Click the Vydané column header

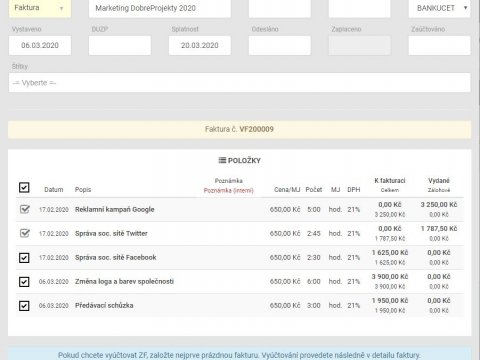pos(439,181)
